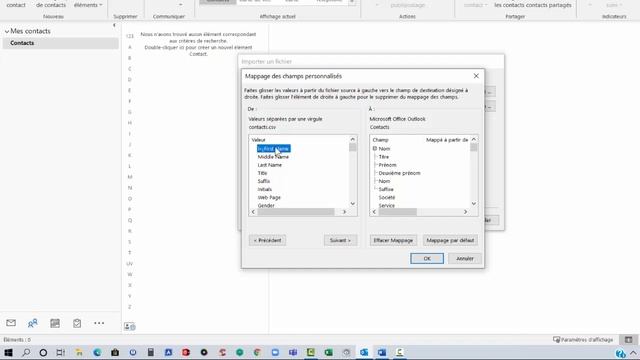Switch to Excel in the taskbar
Screen dimensions: 640x360
(x=329, y=352)
